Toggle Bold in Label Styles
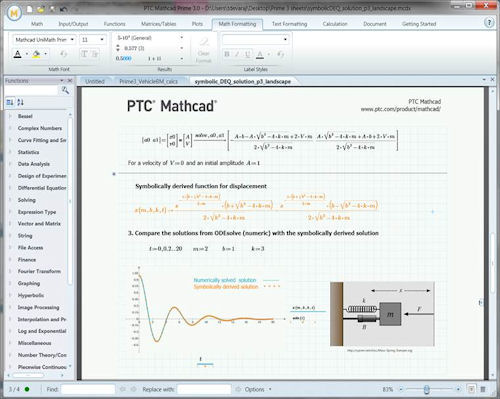 227,54
